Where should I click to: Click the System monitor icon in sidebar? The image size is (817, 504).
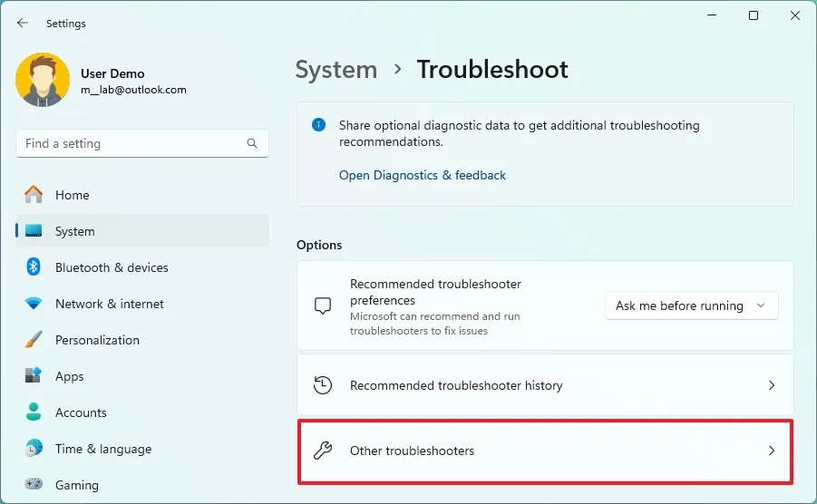(34, 230)
